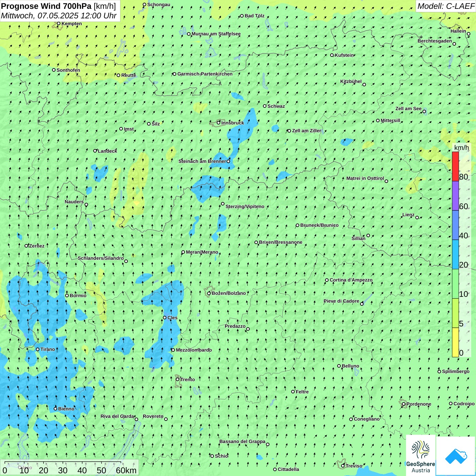Click the Innsbruck city marker
The width and height of the screenshot is (476, 476).
[219, 123]
